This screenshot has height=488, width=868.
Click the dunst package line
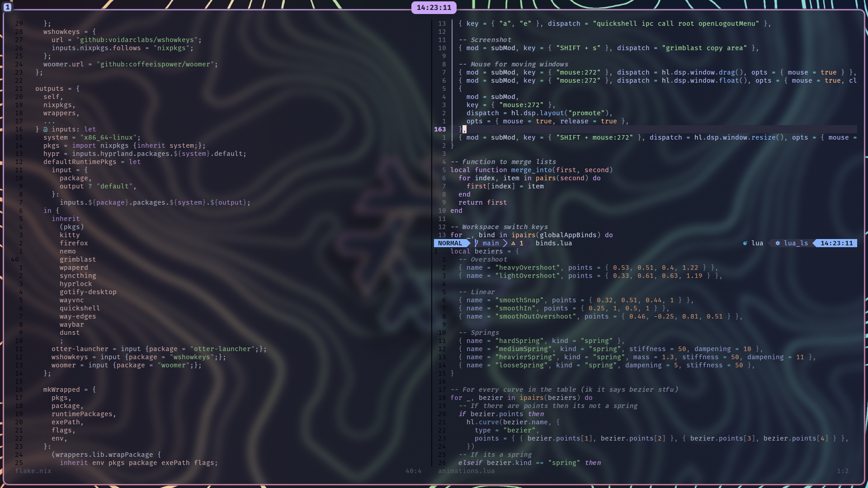tap(70, 333)
